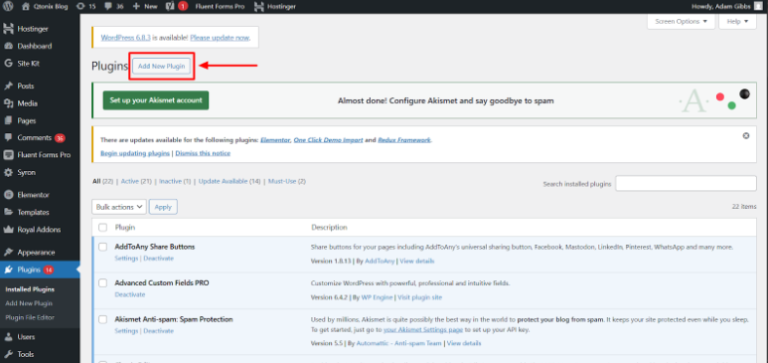Open Add New Plugin submenu item
This screenshot has width=768, height=363.
29,304
